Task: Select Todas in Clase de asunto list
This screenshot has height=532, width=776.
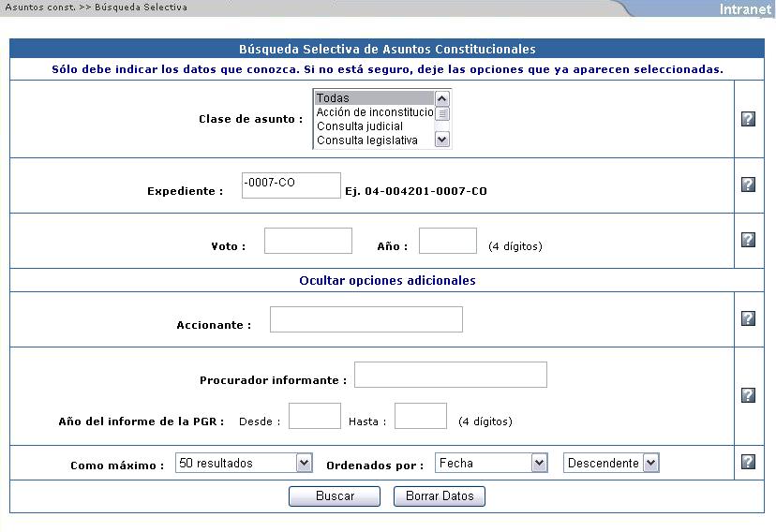Action: tap(374, 98)
